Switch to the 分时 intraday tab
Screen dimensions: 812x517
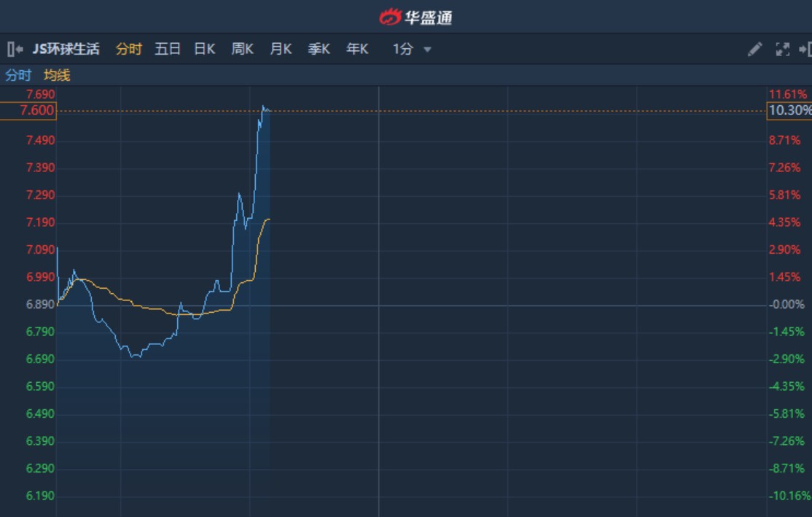129,49
